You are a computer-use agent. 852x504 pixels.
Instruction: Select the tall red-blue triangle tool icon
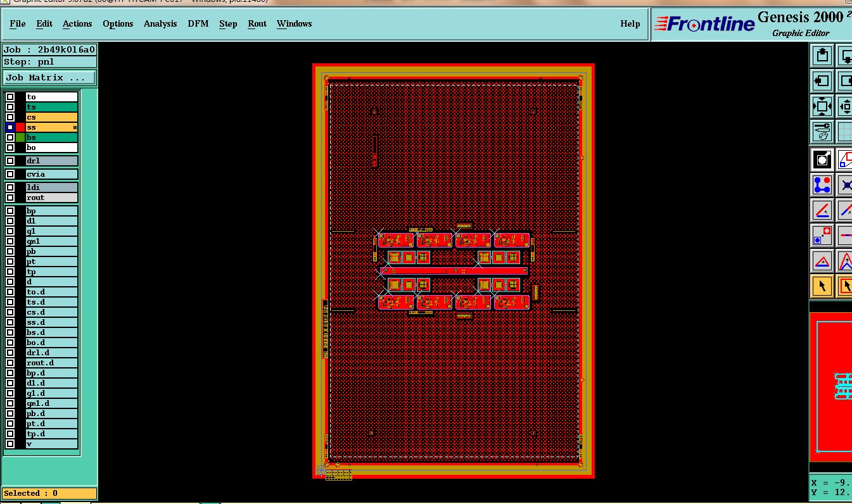(844, 261)
